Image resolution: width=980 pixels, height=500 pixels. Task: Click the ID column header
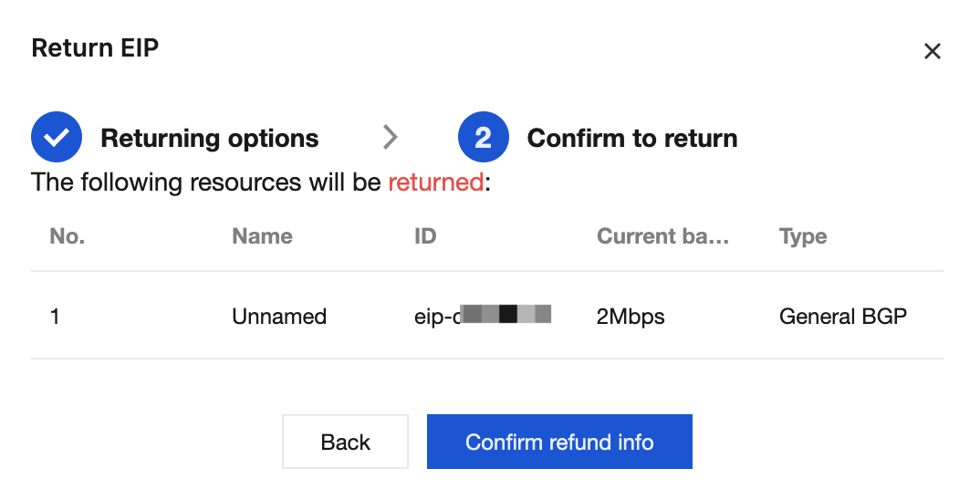click(425, 236)
